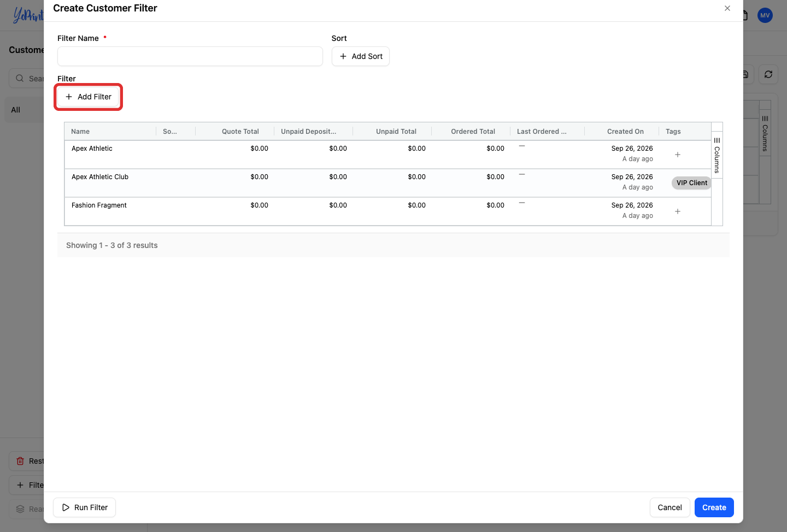The width and height of the screenshot is (787, 532).
Task: Open the Columns panel in the background page
Action: click(765, 133)
